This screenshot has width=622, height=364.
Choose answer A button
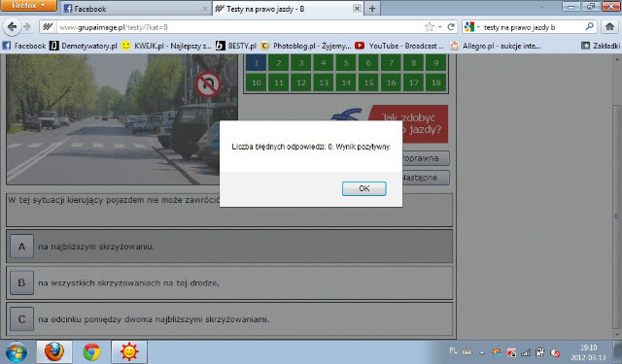pos(21,247)
